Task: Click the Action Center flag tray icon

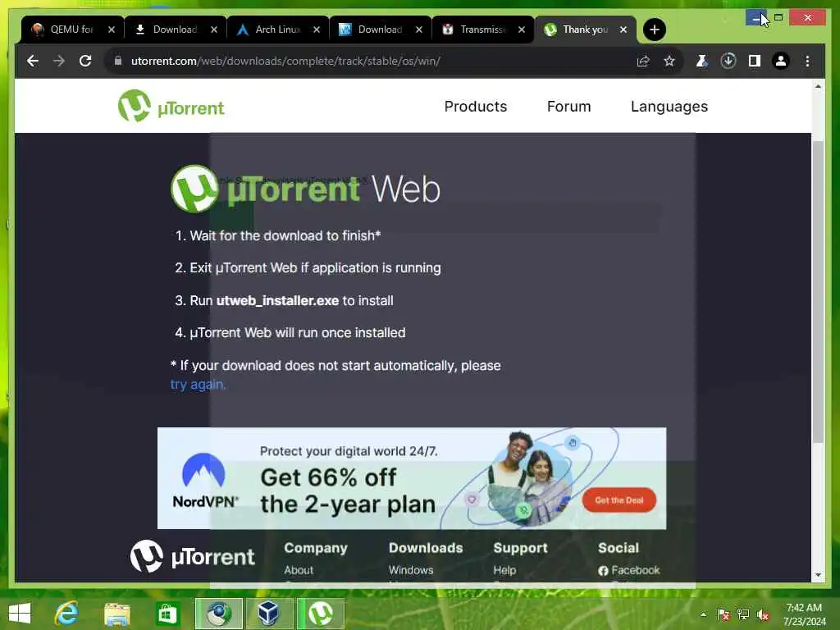Action: point(724,614)
